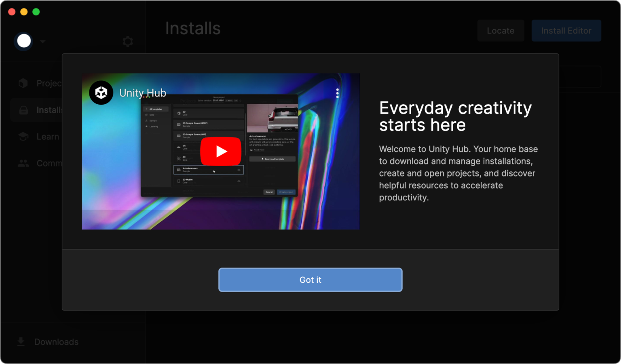Open the three-dot menu on the video

coord(337,93)
